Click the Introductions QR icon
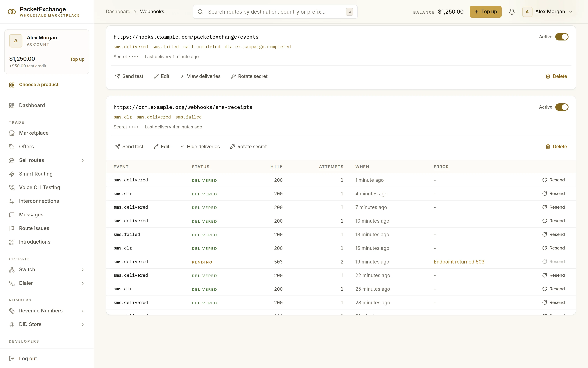 click(x=12, y=242)
